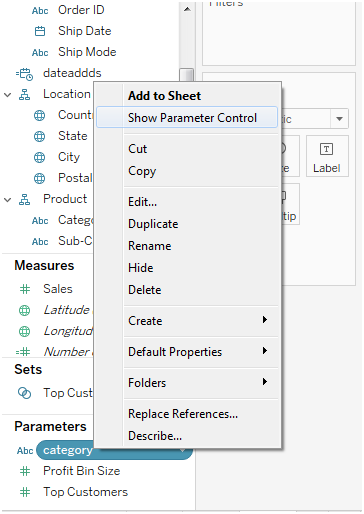Open the Default Properties submenu

(x=200, y=352)
